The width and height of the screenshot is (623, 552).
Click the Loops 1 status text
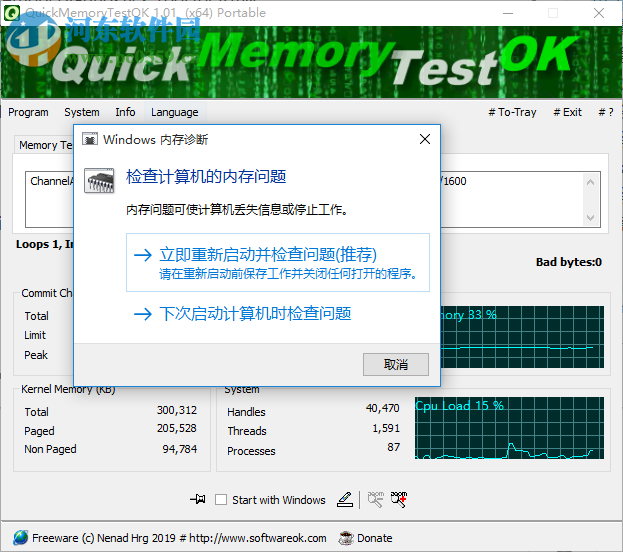click(x=44, y=244)
